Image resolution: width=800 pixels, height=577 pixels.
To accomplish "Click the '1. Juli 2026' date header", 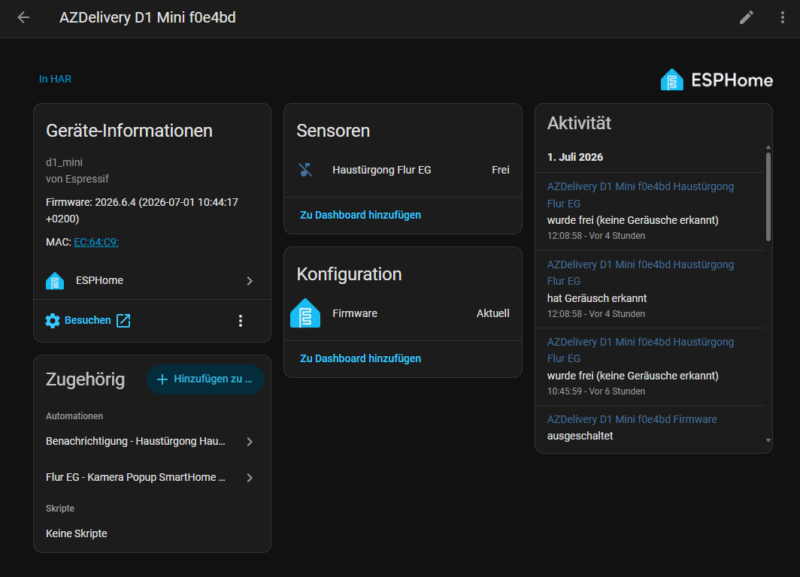I will [x=575, y=157].
